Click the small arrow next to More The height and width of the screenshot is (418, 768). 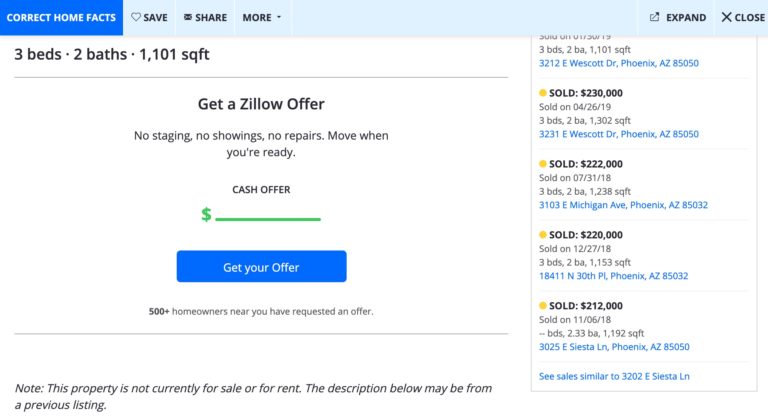(279, 17)
